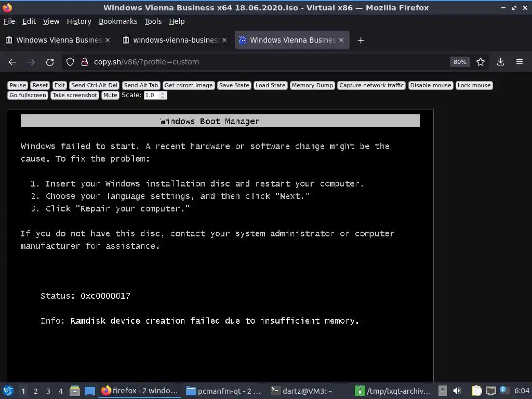Viewport: 532px width, 399px height.
Task: Click the forward navigation arrow
Action: 31,62
